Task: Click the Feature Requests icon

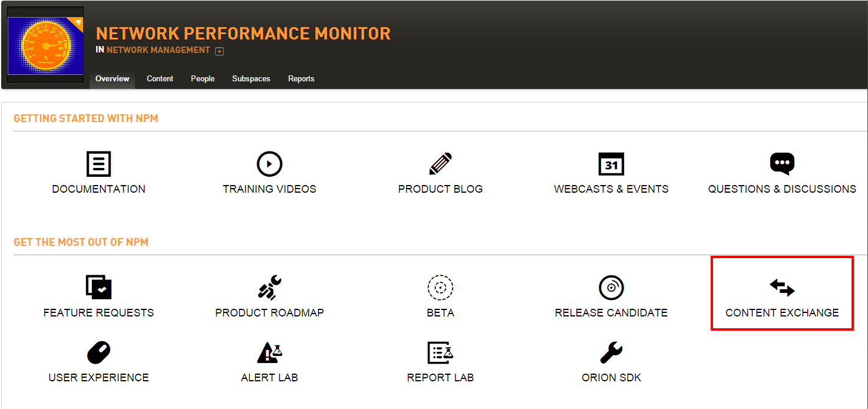Action: [x=98, y=288]
